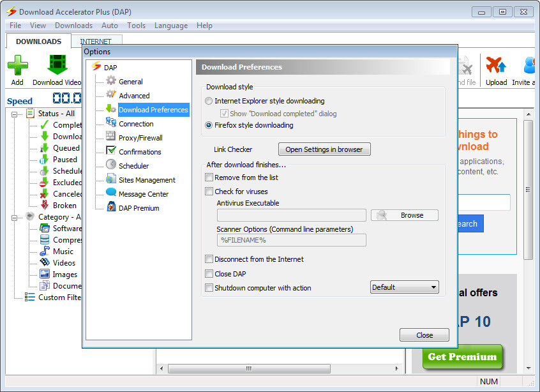Viewport: 540px width, 392px height.
Task: Click the green Add download icon
Action: point(18,65)
